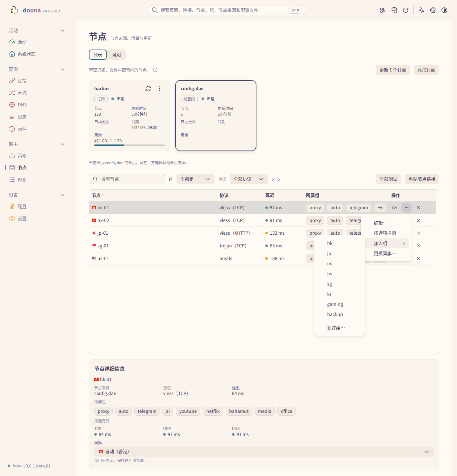Image resolution: width=457 pixels, height=476 pixels.
Task: Toggle the light/dark contrast mode icon
Action: [444, 10]
